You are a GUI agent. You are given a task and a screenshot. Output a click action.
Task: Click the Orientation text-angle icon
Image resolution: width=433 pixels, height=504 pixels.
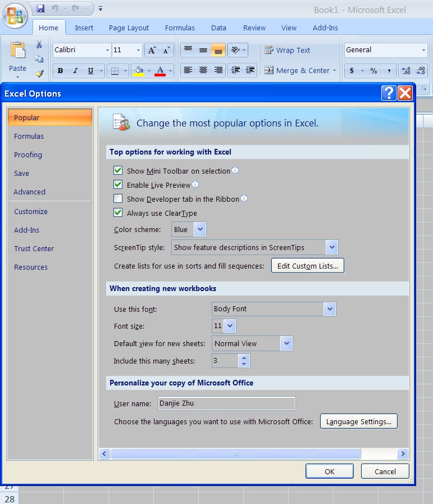[235, 50]
